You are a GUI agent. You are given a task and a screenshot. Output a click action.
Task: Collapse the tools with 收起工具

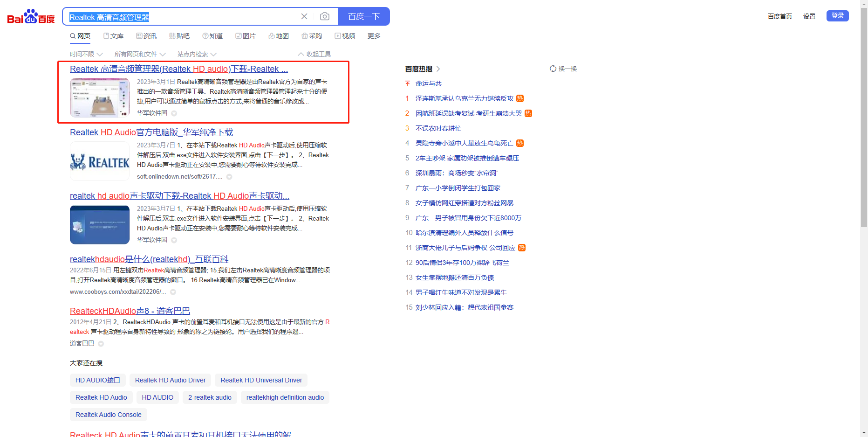pyautogui.click(x=314, y=54)
